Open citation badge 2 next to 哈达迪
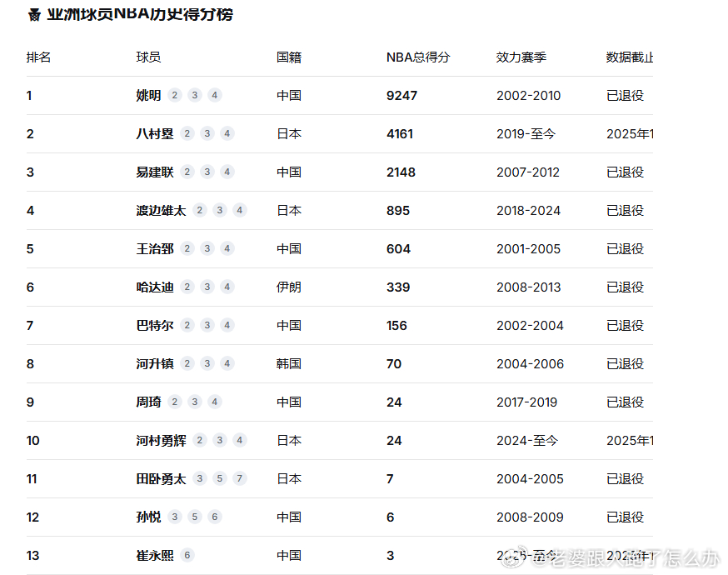 coord(187,287)
